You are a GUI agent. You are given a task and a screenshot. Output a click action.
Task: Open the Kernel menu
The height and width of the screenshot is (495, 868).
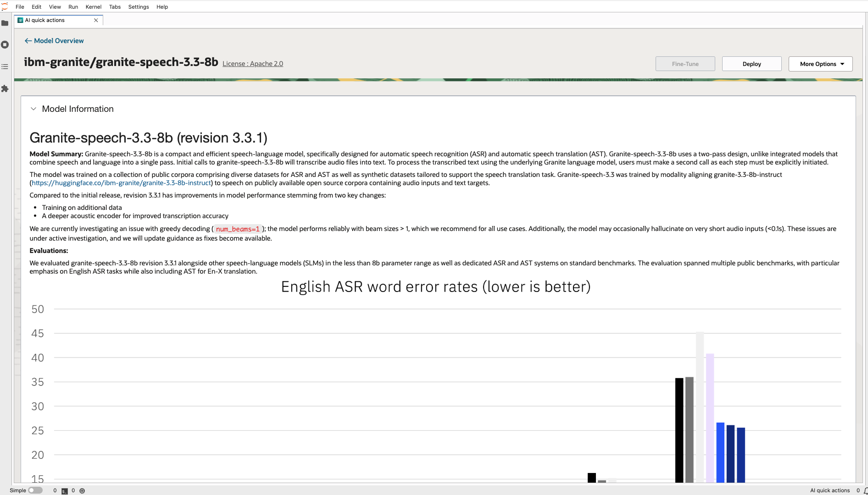click(x=94, y=7)
